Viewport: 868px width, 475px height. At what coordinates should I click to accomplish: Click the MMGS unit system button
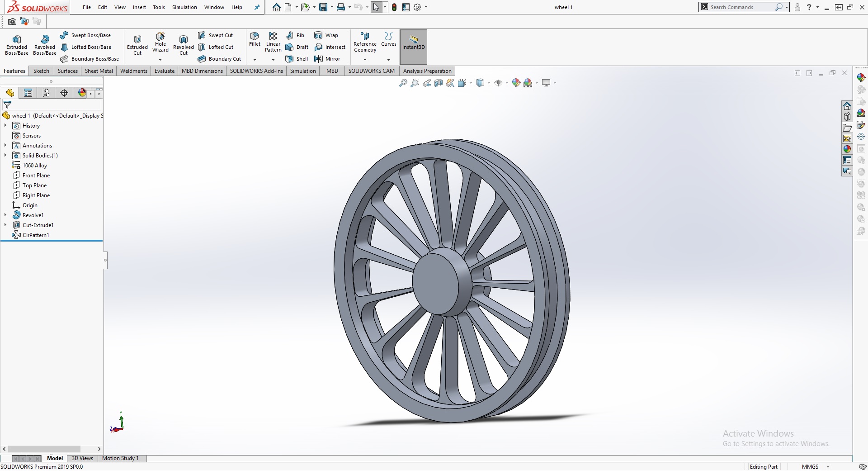(x=810, y=466)
